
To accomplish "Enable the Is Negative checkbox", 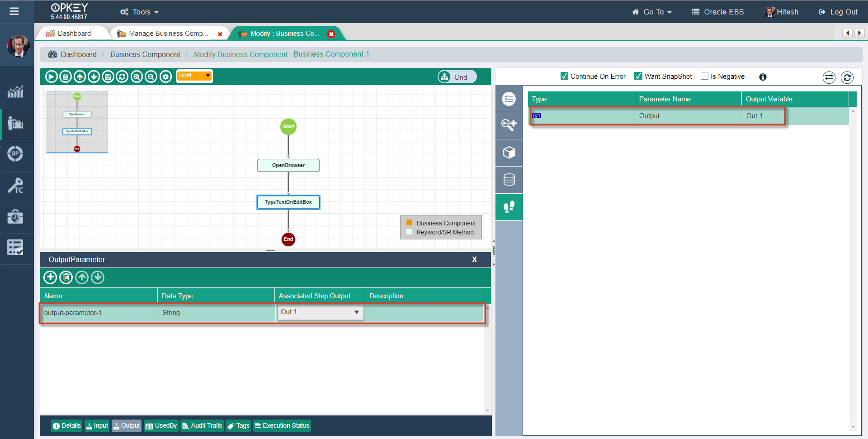I will click(704, 76).
